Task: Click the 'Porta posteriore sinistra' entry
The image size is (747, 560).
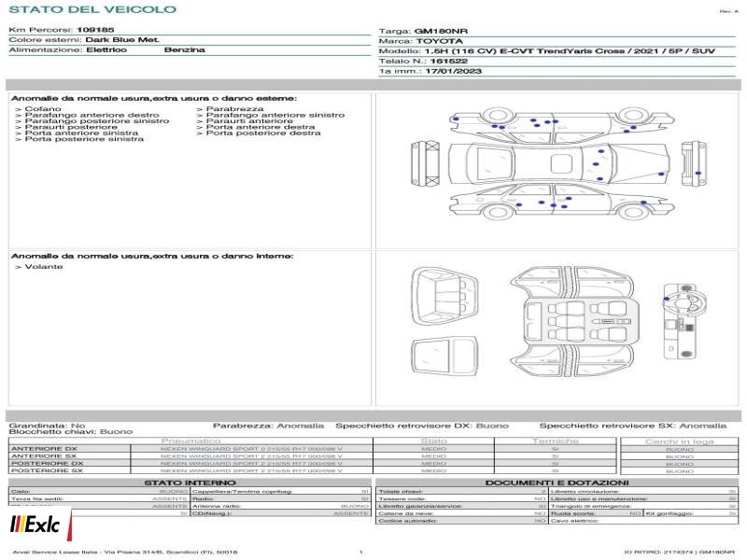Action: point(84,139)
